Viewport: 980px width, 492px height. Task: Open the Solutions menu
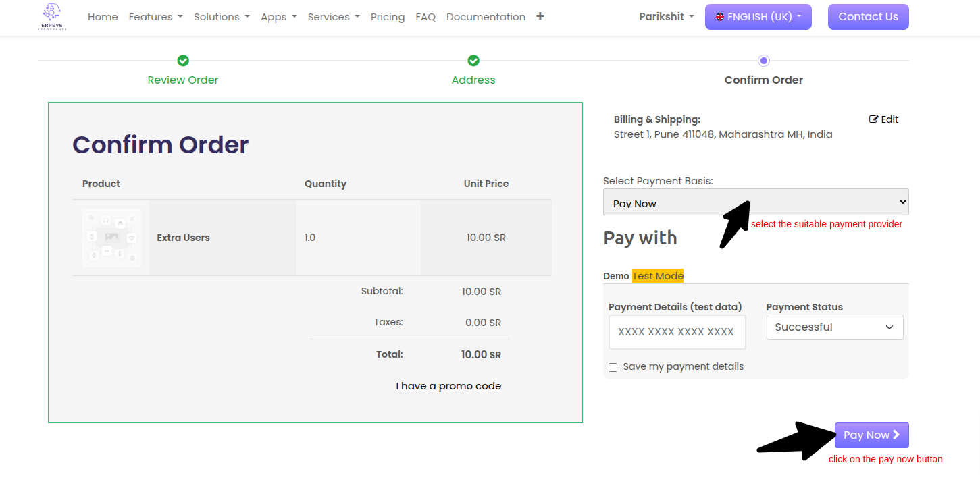click(222, 17)
